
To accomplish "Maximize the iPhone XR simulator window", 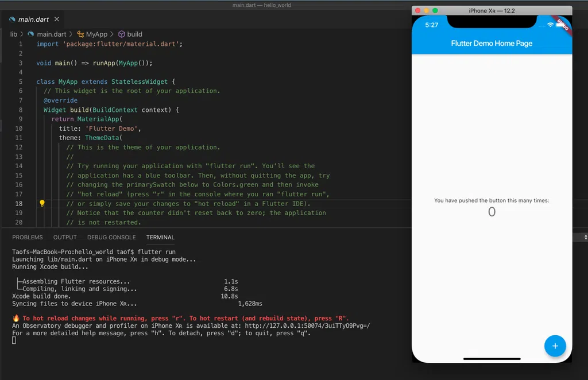I will tap(435, 10).
